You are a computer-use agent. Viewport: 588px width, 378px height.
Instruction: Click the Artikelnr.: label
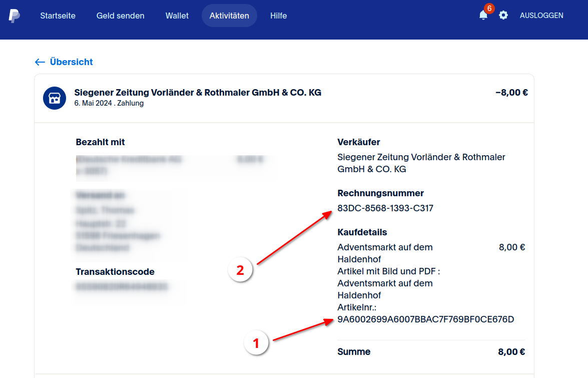[357, 307]
